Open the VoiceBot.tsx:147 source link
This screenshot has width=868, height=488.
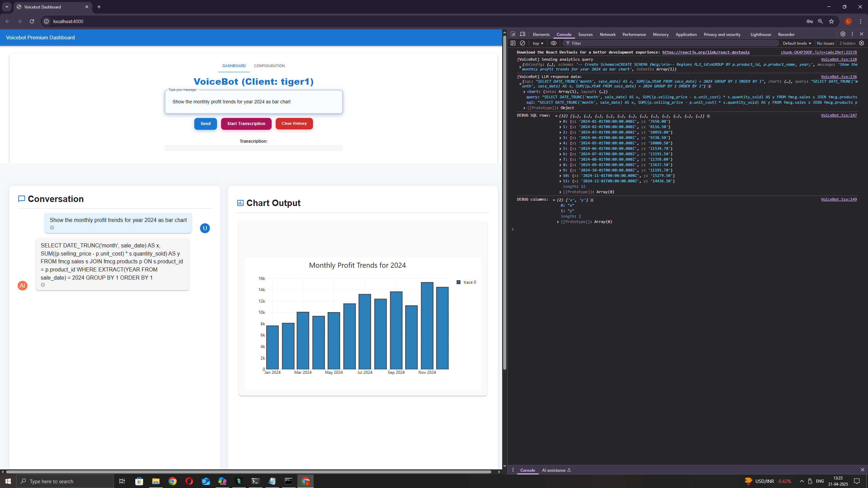pos(839,115)
